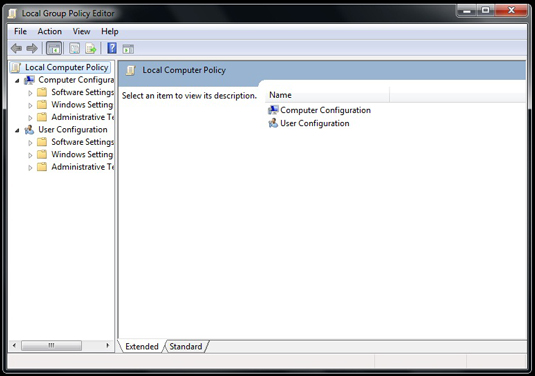Click Administrative Templates folder icon under Computer Configuration
This screenshot has width=535, height=376.
[42, 117]
